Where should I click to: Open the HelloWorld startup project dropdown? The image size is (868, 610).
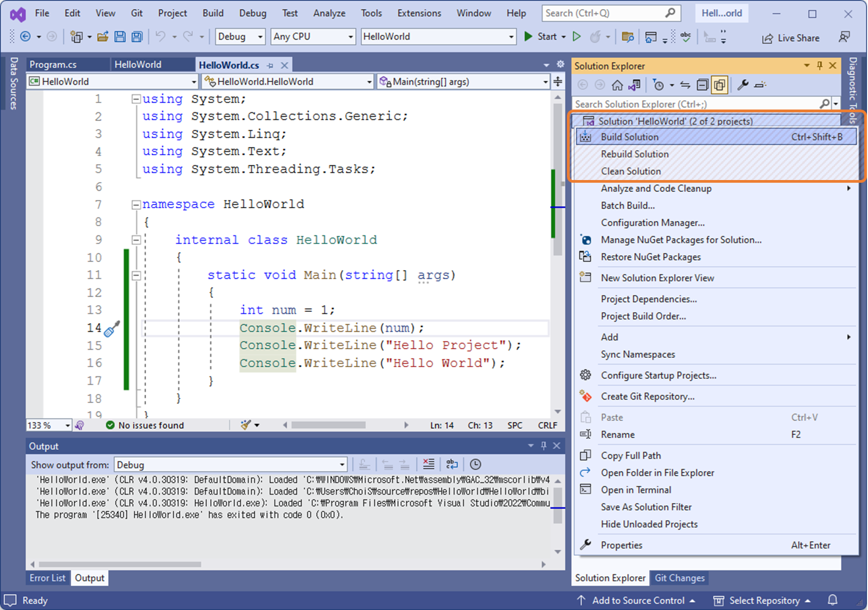point(438,36)
